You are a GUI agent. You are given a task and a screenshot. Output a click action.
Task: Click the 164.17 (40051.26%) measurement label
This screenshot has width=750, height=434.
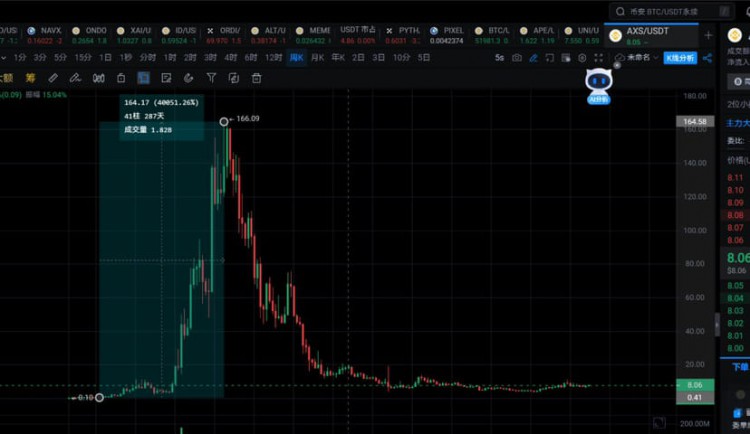point(161,102)
